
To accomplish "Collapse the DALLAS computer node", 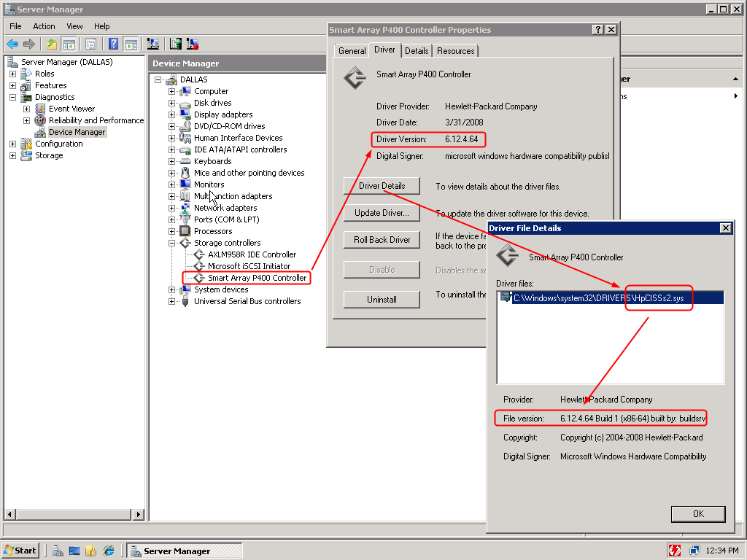I will point(158,79).
